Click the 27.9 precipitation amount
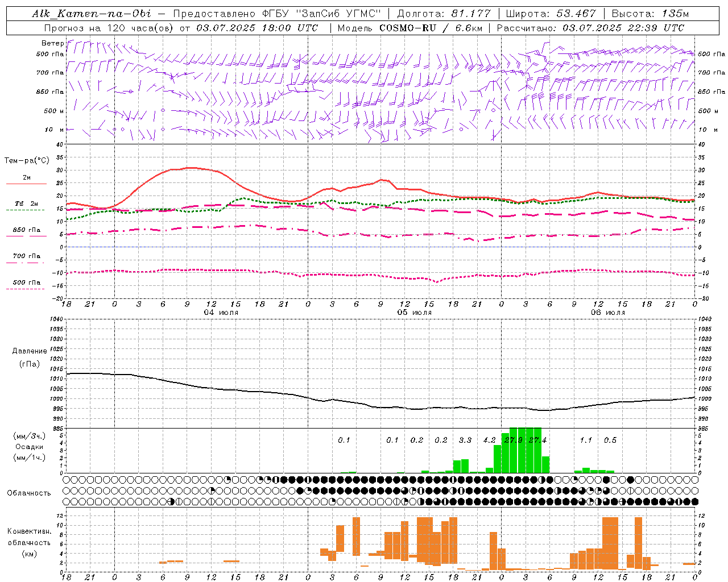 (x=514, y=440)
